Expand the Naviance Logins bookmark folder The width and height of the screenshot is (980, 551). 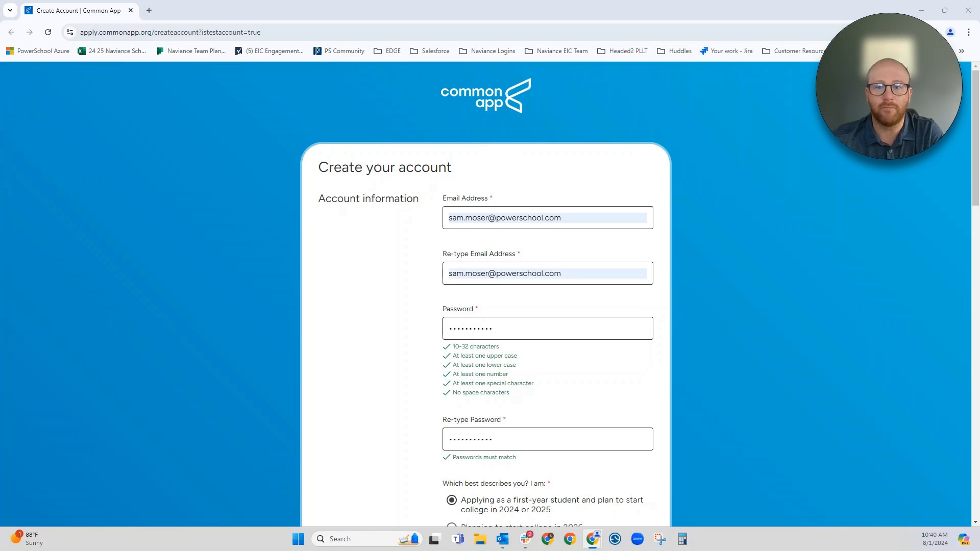click(x=487, y=51)
